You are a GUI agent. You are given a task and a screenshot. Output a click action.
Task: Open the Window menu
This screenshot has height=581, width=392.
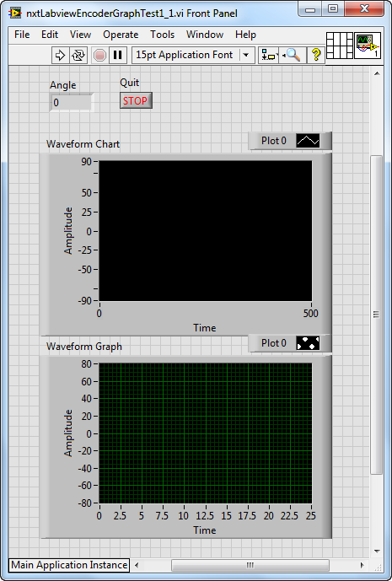205,35
